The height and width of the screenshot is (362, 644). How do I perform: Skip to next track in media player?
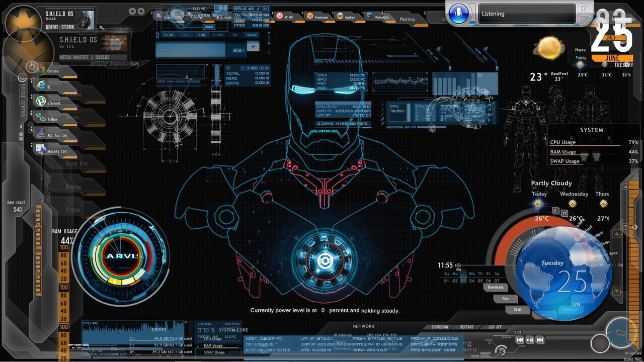540,340
